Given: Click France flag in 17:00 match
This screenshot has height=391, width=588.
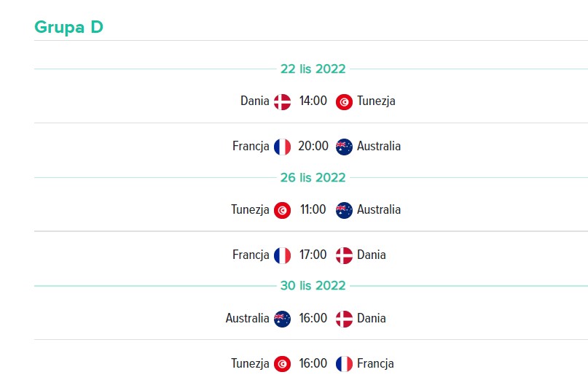Looking at the screenshot, I should click(x=282, y=255).
